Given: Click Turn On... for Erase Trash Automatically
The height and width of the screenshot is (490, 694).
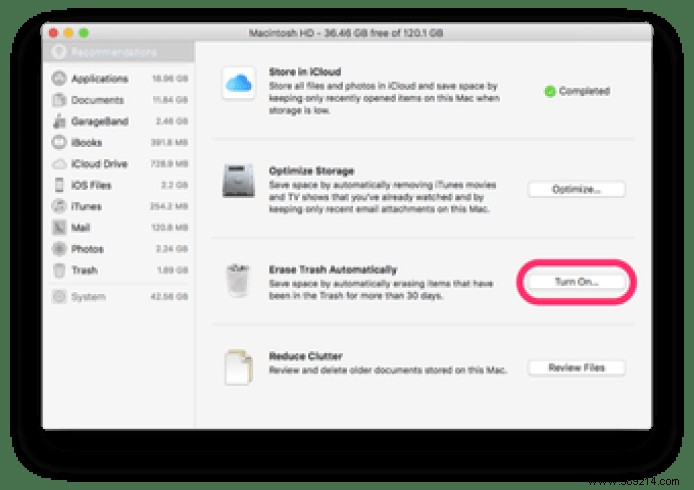Looking at the screenshot, I should click(x=576, y=282).
